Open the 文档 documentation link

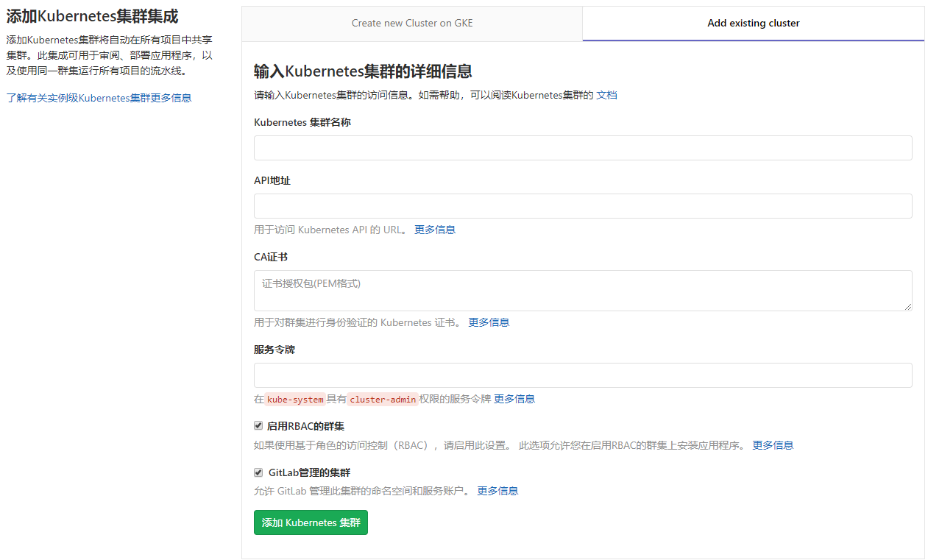(606, 95)
